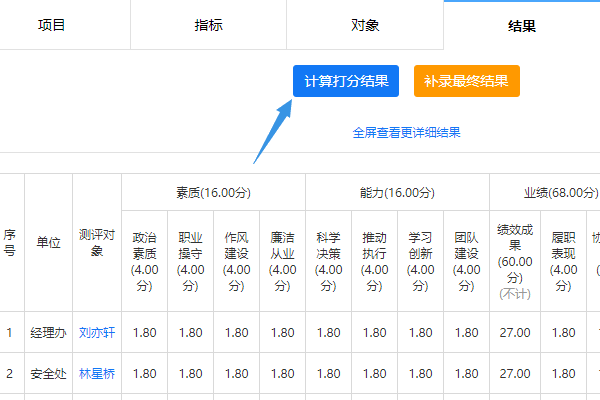Screen dimensions: 600x400
Task: Click the 推动执行 column header
Action: (x=375, y=261)
